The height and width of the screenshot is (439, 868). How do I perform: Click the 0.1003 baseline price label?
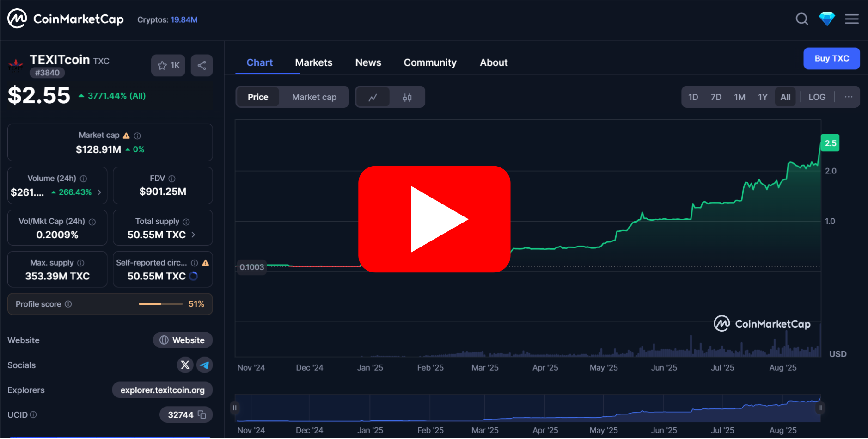pyautogui.click(x=251, y=267)
